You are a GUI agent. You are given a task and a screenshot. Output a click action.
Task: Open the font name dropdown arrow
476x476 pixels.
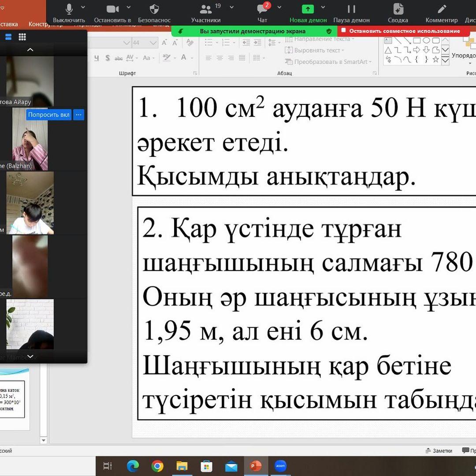click(127, 43)
